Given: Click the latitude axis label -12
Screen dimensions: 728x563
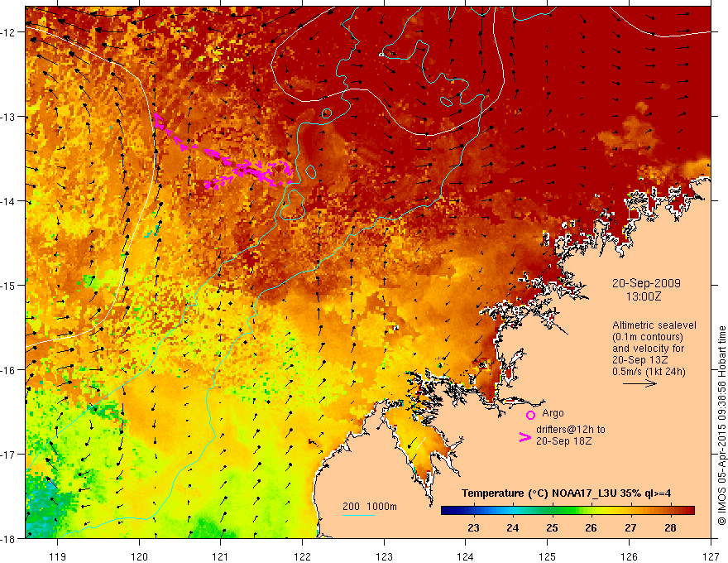Looking at the screenshot, I should (x=8, y=32).
